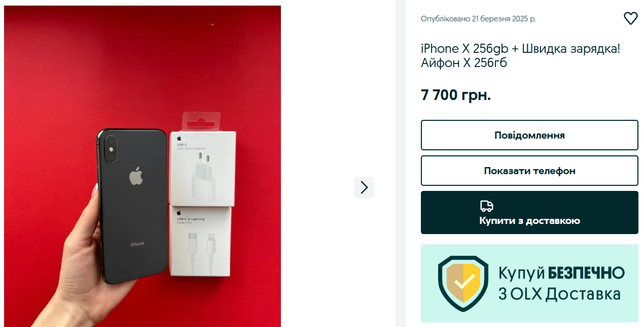Click the delivery truck icon
644x327 pixels.
pos(487,206)
